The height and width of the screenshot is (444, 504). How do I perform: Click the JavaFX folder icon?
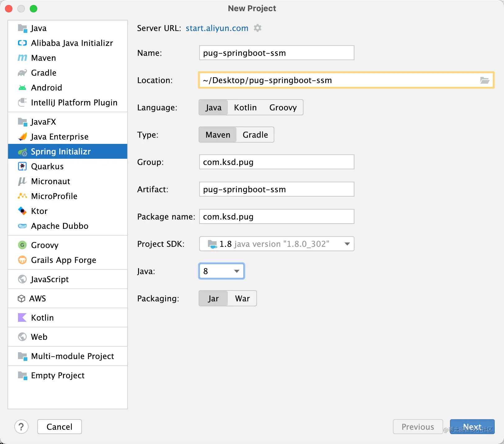(x=22, y=122)
